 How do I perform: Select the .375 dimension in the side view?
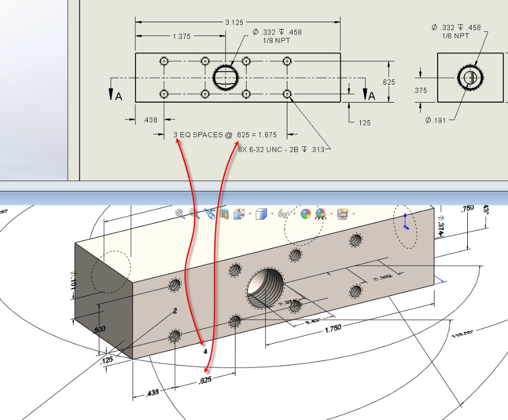click(420, 90)
